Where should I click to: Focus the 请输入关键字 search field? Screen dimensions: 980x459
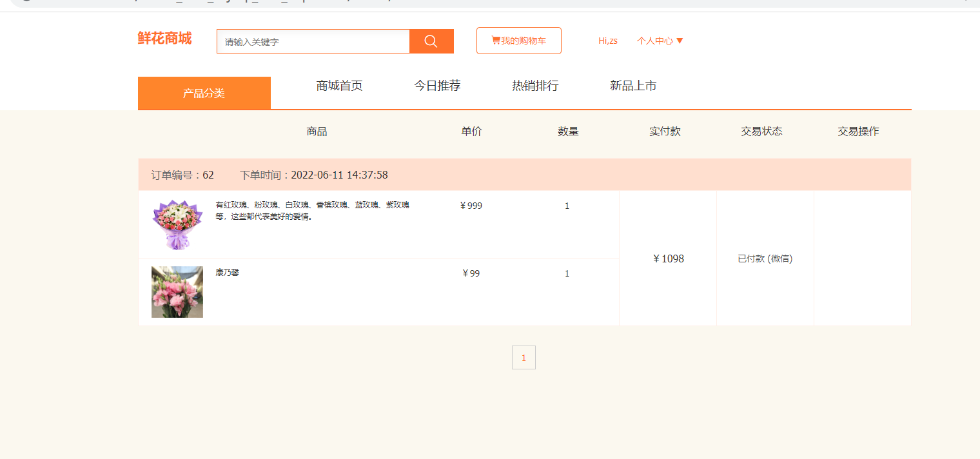tap(313, 41)
